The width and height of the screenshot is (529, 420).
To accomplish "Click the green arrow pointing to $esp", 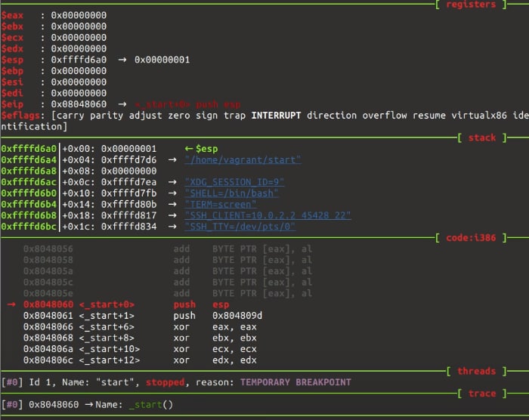I will (x=189, y=149).
